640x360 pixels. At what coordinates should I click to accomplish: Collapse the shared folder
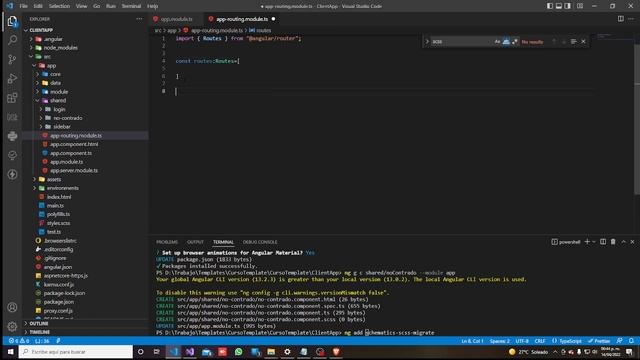38,100
